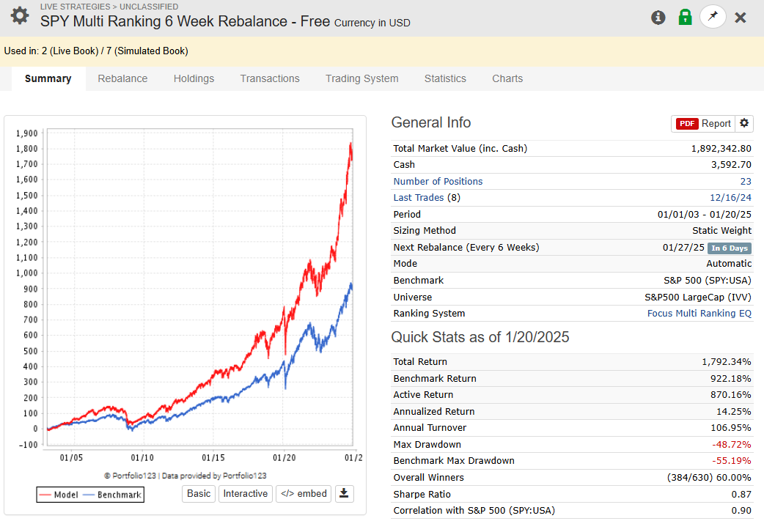Click the Overall Winners value (384/630) 60.00%
Image resolution: width=764 pixels, height=532 pixels.
click(x=709, y=478)
